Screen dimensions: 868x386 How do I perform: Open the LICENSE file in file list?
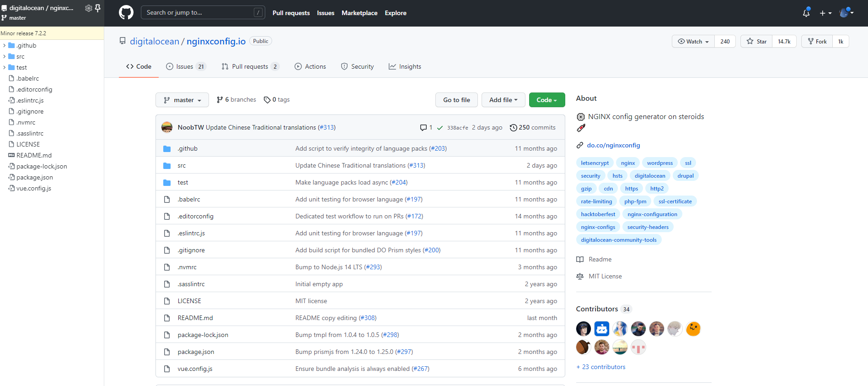coord(189,301)
